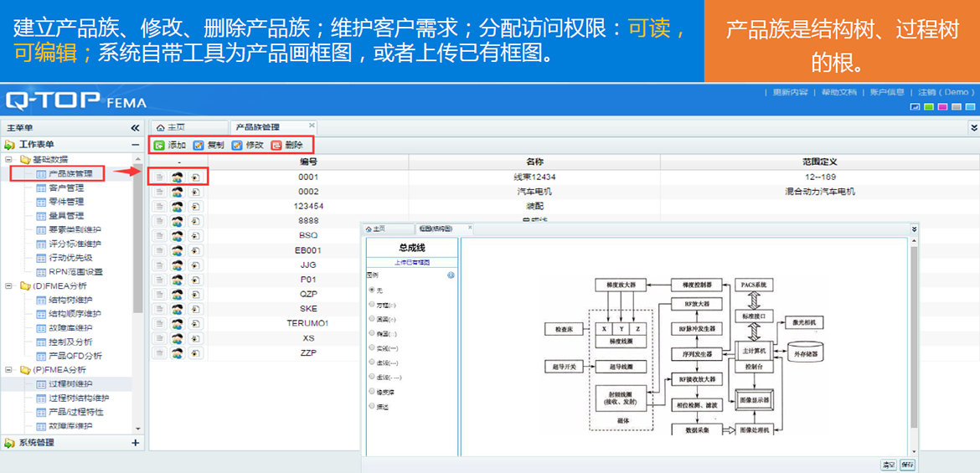Open the block diagram icon for row 123454
The width and height of the screenshot is (980, 473).
coord(196,206)
